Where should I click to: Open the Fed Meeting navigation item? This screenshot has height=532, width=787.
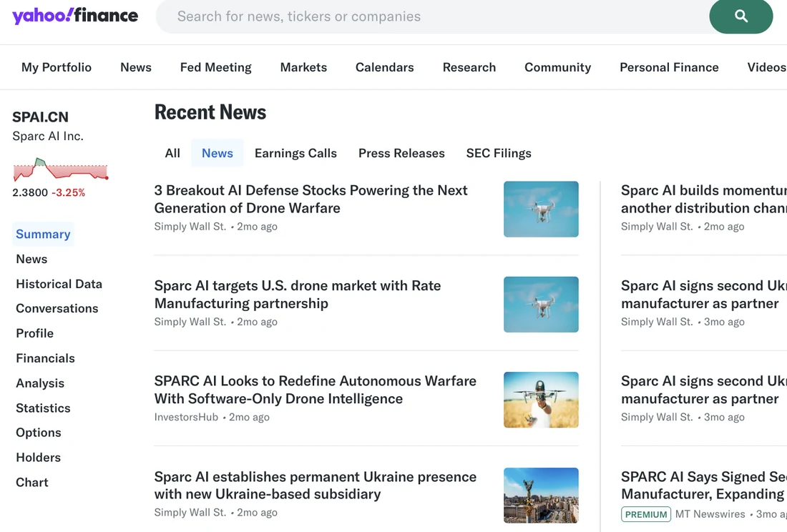click(x=215, y=67)
